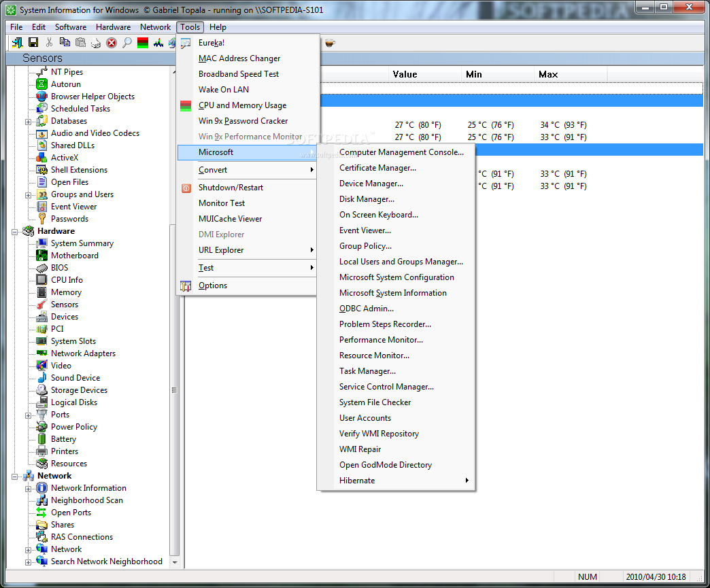
Task: Click the Value column header
Action: pos(425,74)
